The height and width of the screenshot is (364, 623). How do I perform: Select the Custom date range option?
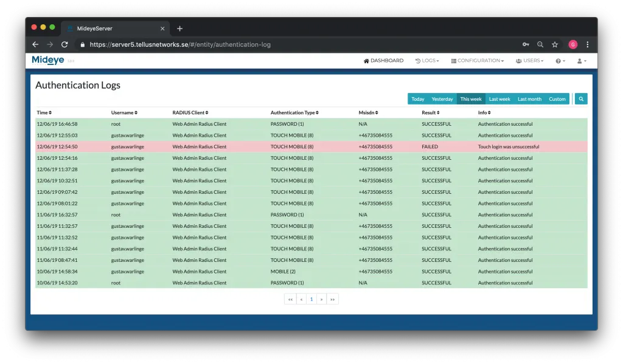click(557, 98)
